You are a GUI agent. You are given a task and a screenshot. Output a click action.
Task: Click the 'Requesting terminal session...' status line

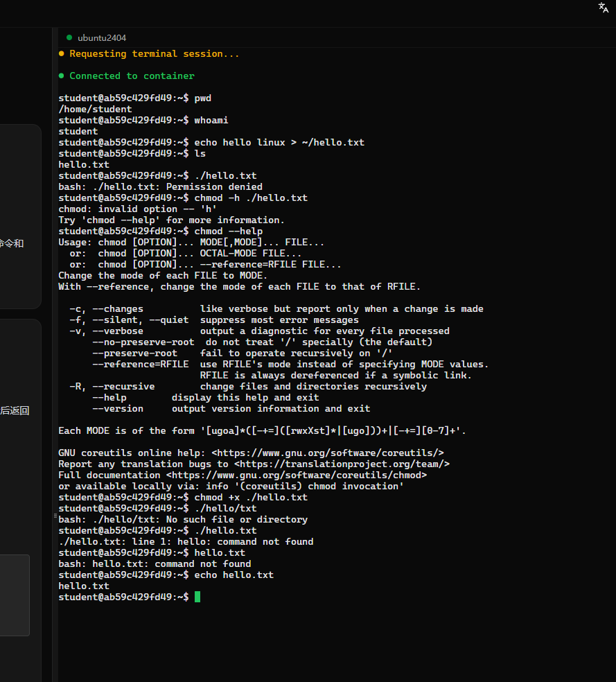click(x=149, y=54)
